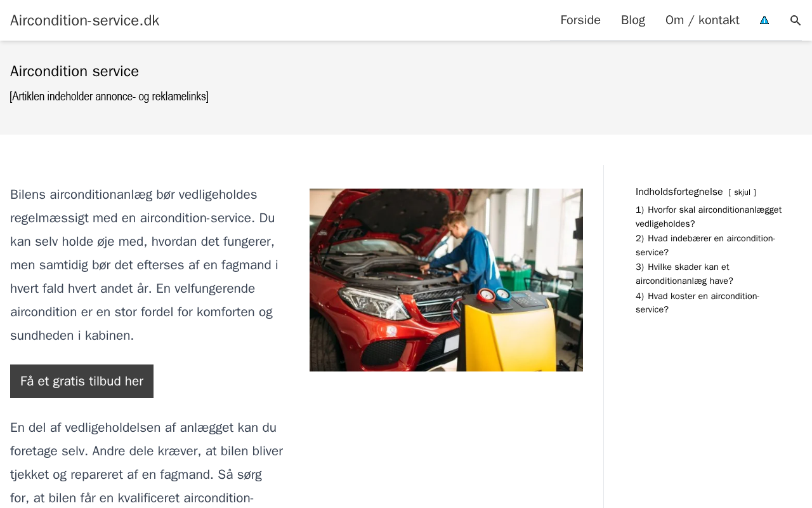Open the Blog menu item
The width and height of the screenshot is (812, 508).
coord(633,20)
